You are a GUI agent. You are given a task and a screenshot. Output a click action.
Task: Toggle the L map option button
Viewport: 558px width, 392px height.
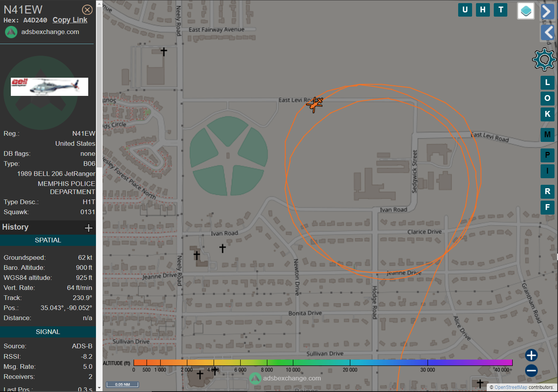(548, 82)
